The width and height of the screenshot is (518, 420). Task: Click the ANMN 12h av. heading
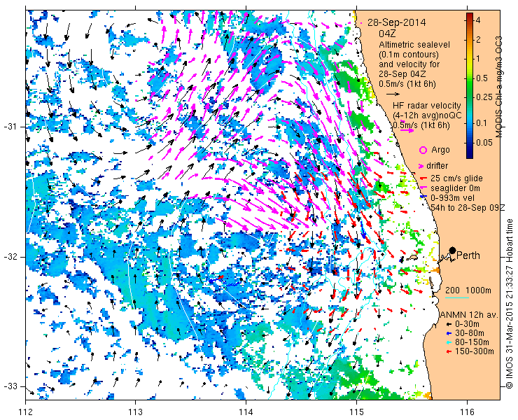tap(469, 315)
